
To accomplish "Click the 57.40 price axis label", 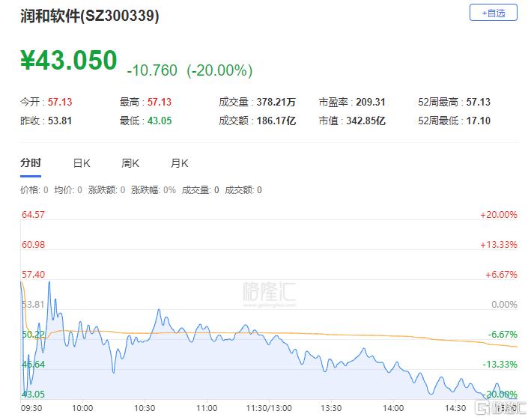I will click(33, 275).
